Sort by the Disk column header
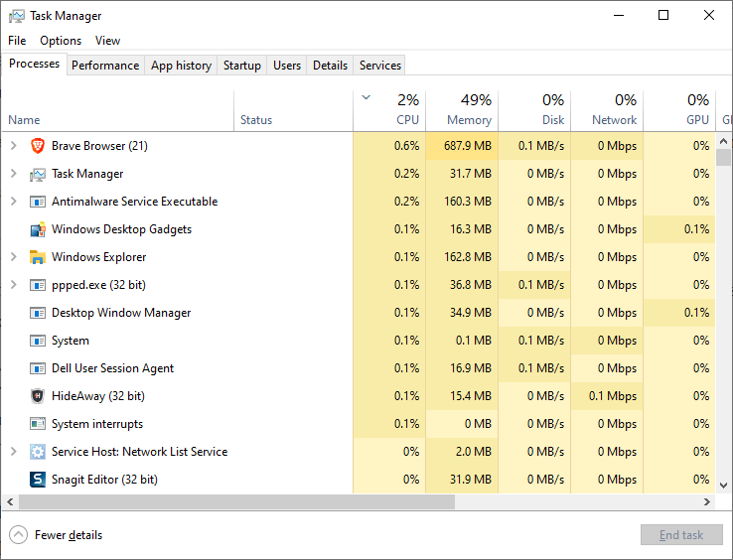The height and width of the screenshot is (560, 733). tap(534, 111)
